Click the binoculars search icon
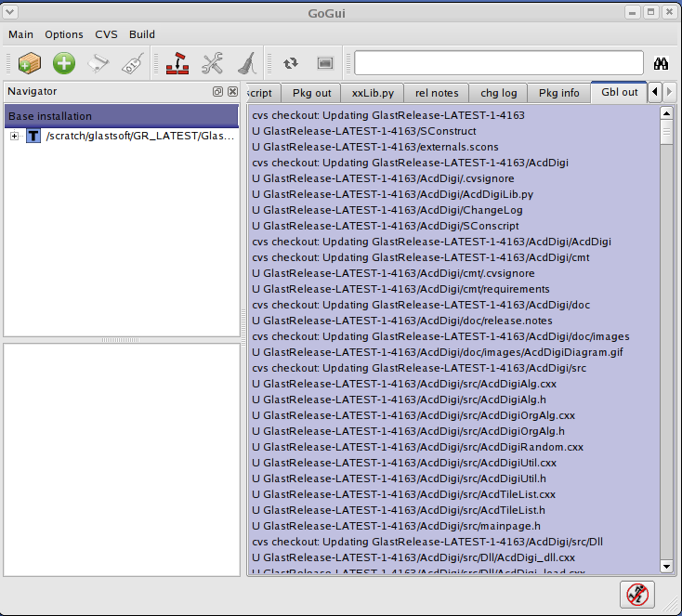Viewport: 682px width, 616px height. [x=661, y=63]
